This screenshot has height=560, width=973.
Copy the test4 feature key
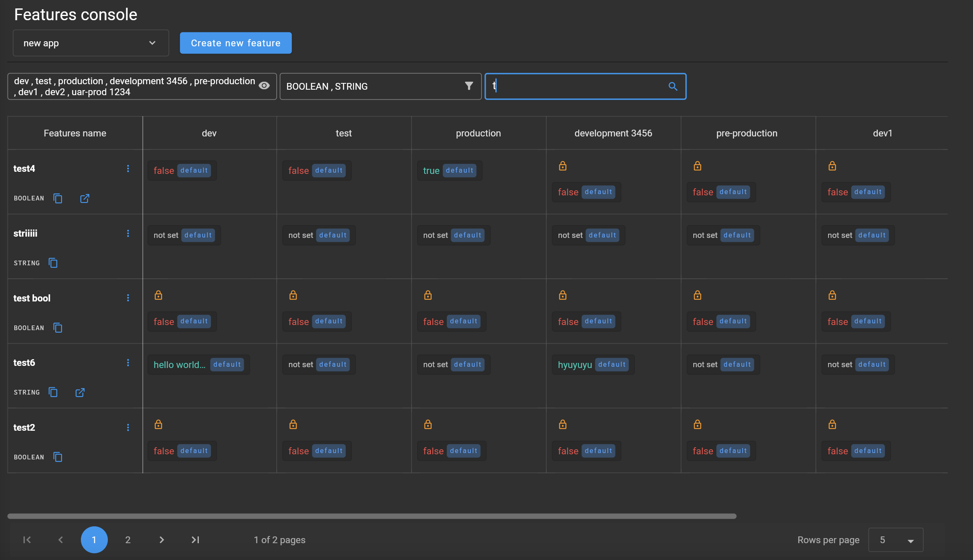point(57,198)
